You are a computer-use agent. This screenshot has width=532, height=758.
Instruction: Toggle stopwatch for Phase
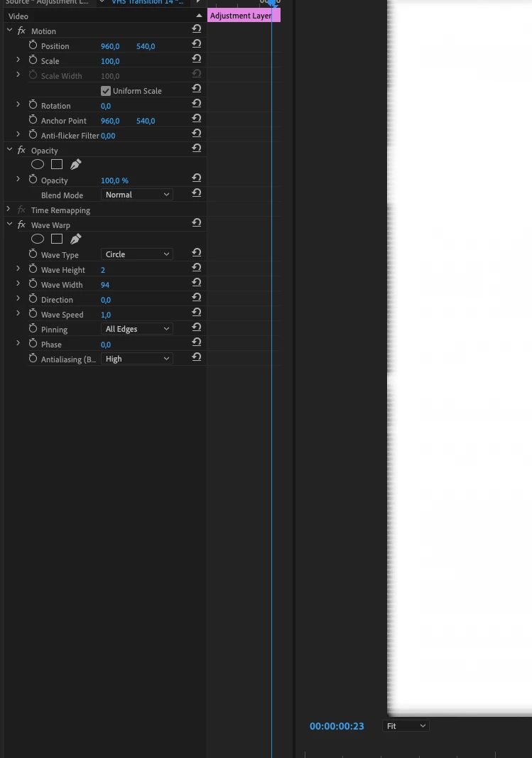(x=33, y=345)
